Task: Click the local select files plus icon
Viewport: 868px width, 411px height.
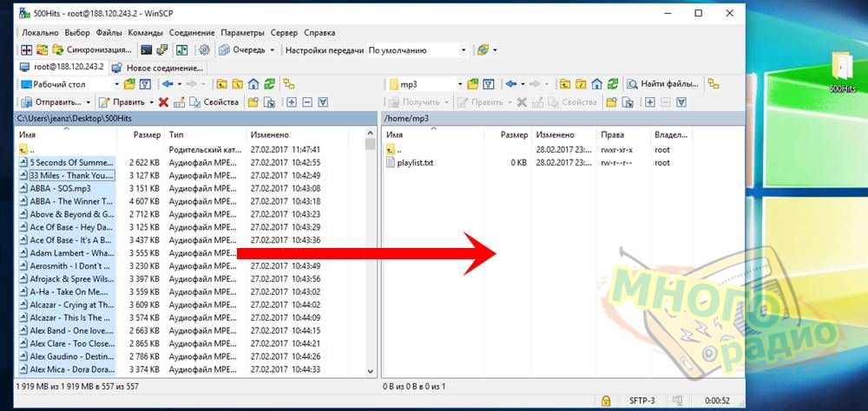Action: (x=292, y=102)
